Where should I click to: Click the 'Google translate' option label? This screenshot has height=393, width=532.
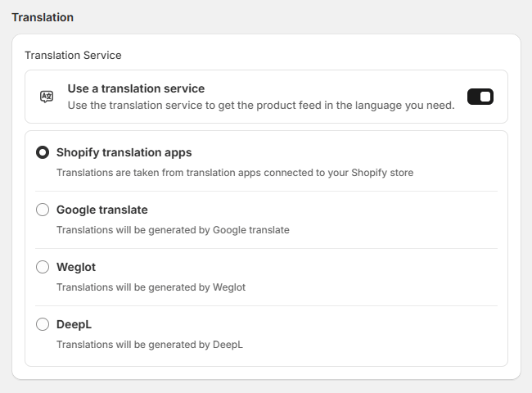(x=102, y=210)
